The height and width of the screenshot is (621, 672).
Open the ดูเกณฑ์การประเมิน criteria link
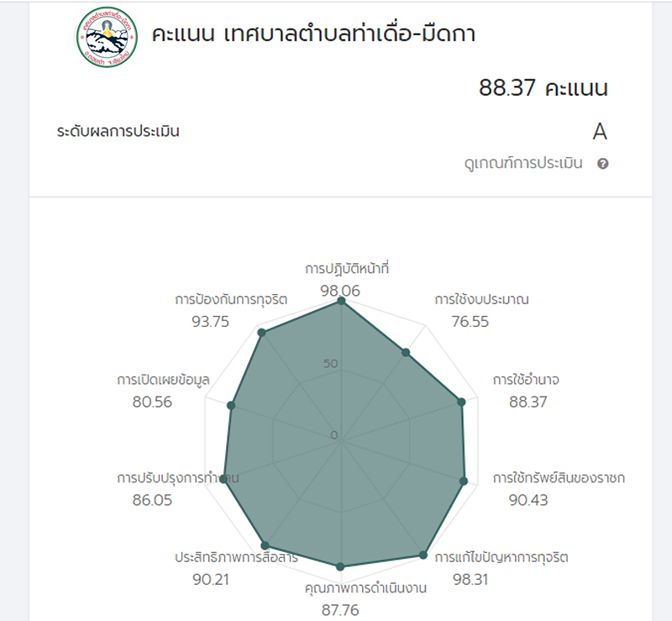[523, 163]
